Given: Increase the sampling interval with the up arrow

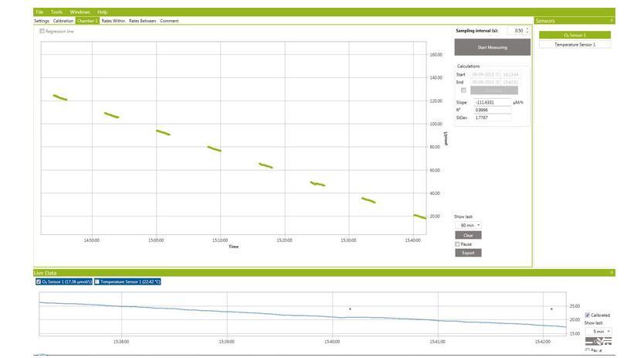Looking at the screenshot, I should [x=527, y=29].
